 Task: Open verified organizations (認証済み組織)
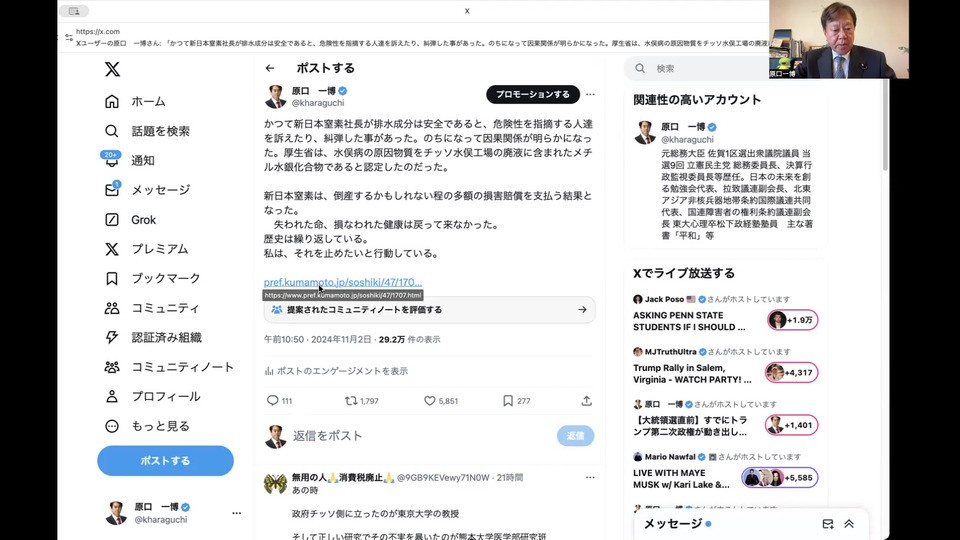153,337
